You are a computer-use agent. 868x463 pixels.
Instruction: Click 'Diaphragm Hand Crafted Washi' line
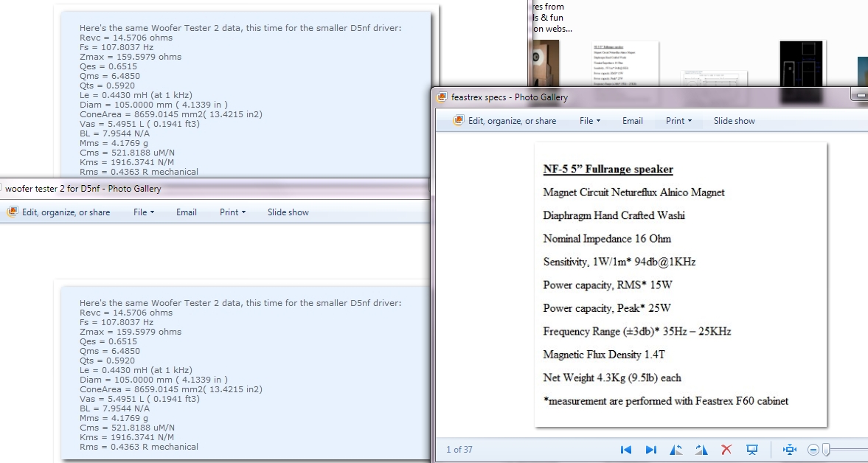pyautogui.click(x=614, y=216)
